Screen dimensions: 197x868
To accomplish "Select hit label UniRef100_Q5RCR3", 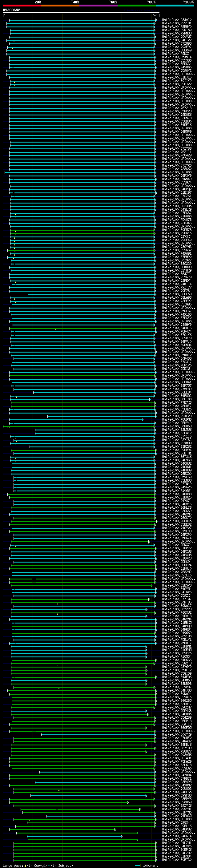I will (x=176, y=111).
